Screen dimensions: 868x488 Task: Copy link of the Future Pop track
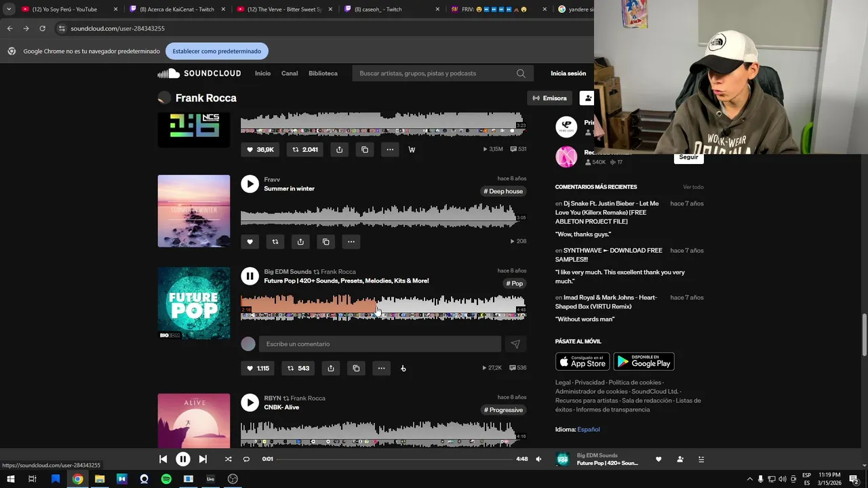[x=356, y=368]
